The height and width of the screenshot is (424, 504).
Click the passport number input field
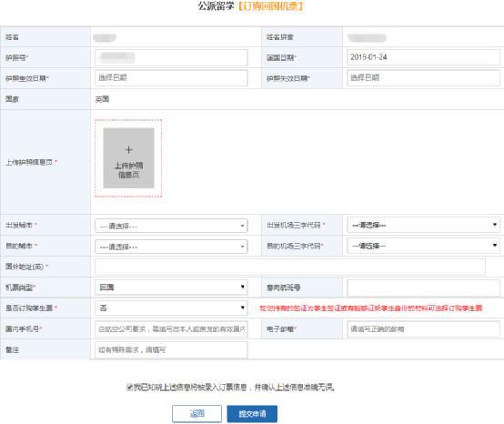click(x=171, y=57)
